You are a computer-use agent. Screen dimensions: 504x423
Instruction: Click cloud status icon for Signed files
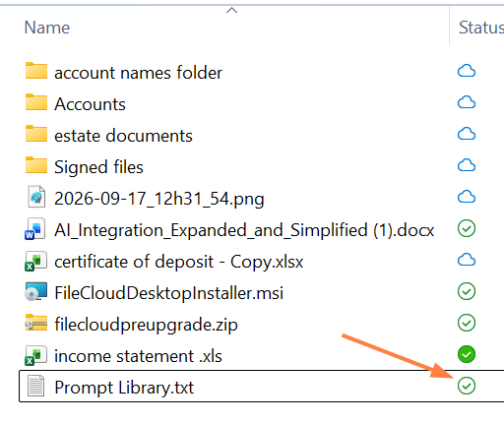(x=467, y=165)
